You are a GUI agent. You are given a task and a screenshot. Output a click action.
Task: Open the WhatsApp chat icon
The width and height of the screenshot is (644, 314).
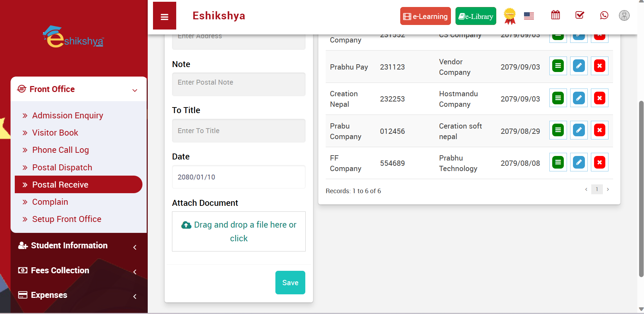tap(604, 15)
